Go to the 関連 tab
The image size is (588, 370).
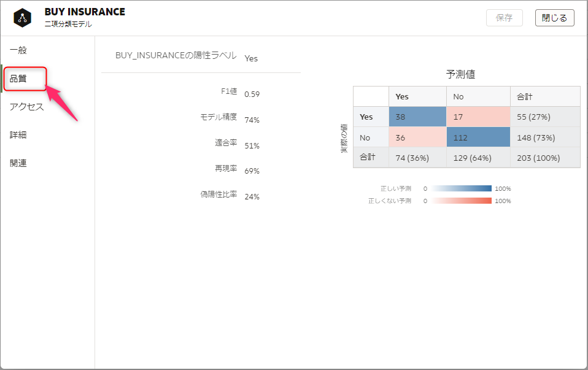pos(18,163)
